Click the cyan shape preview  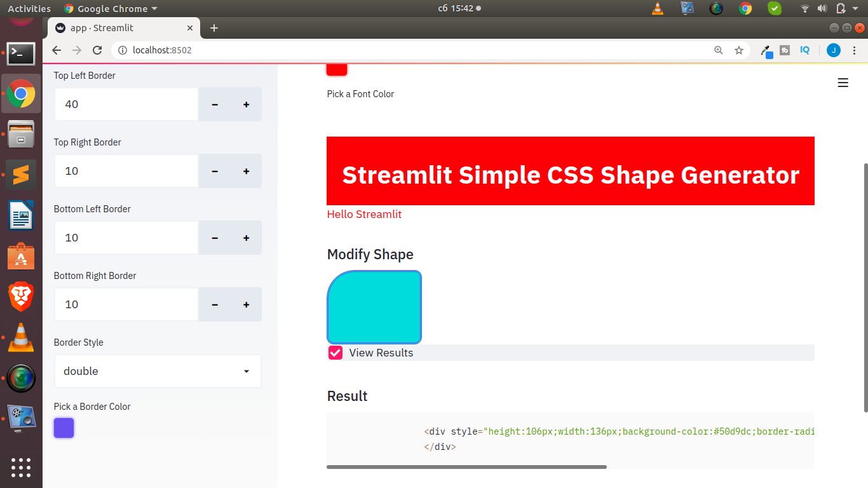point(374,307)
